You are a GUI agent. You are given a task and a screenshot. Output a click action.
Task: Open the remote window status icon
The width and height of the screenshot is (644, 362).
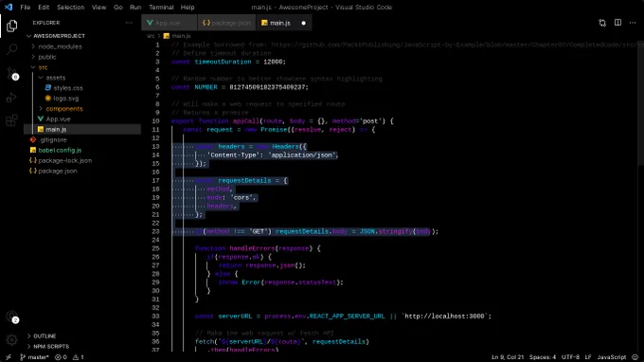pos(9,357)
